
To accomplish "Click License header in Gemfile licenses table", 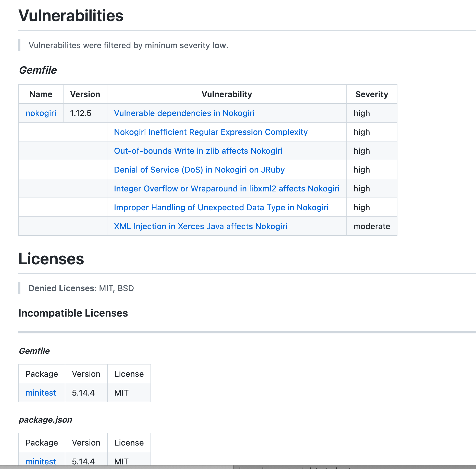I will click(x=129, y=374).
